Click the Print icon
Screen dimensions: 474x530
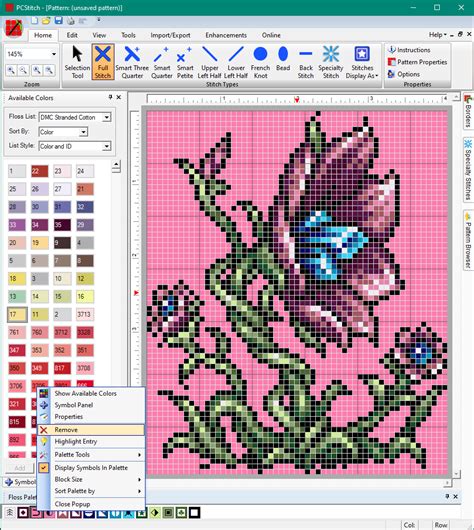click(70, 21)
